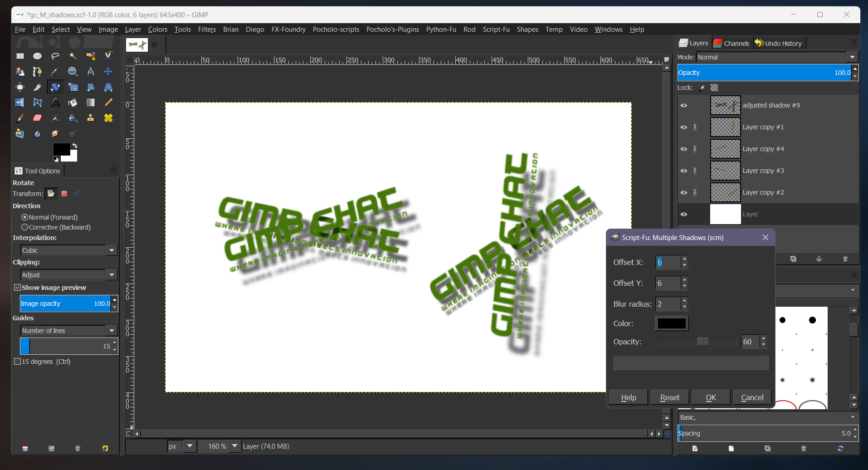Open the Interpolation Cubic dropdown

pyautogui.click(x=69, y=250)
